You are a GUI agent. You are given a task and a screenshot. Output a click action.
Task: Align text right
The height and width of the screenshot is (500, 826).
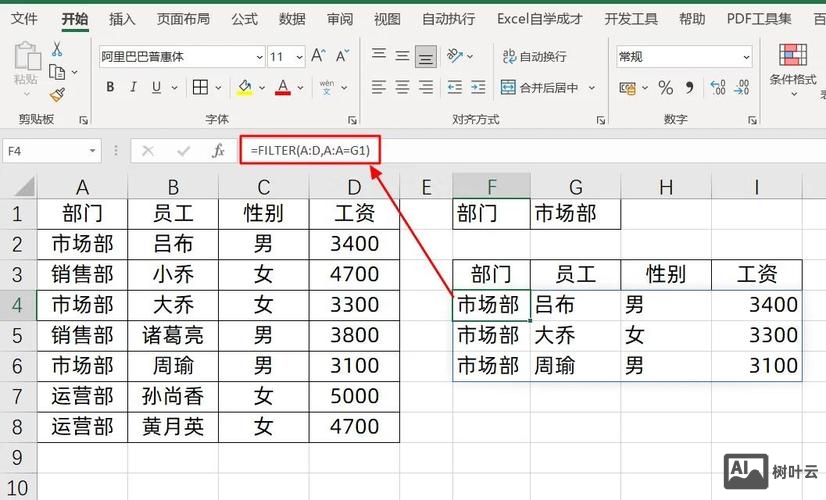point(426,87)
